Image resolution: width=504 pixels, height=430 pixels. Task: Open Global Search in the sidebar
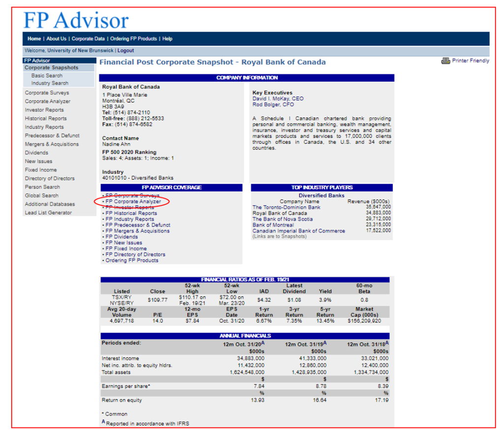click(x=42, y=196)
